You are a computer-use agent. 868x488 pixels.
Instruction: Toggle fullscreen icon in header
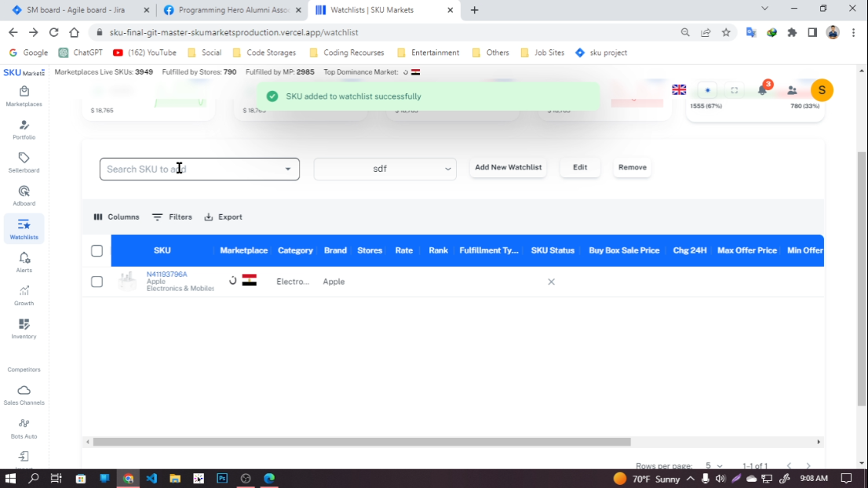click(x=735, y=90)
